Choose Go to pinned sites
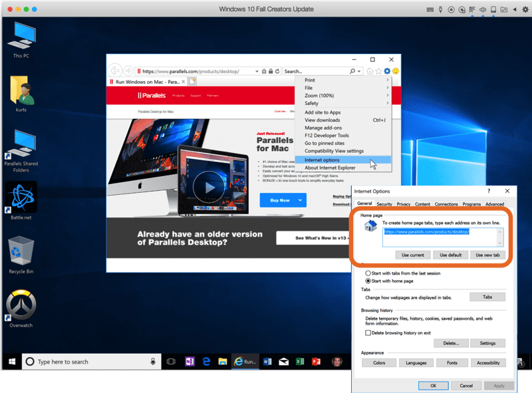Viewport: 532px width, 393px height. (343, 143)
